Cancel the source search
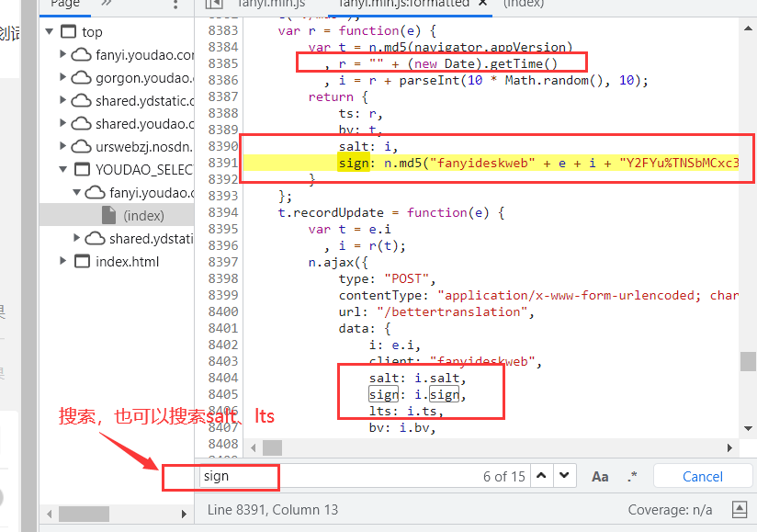The image size is (757, 532). (x=702, y=476)
